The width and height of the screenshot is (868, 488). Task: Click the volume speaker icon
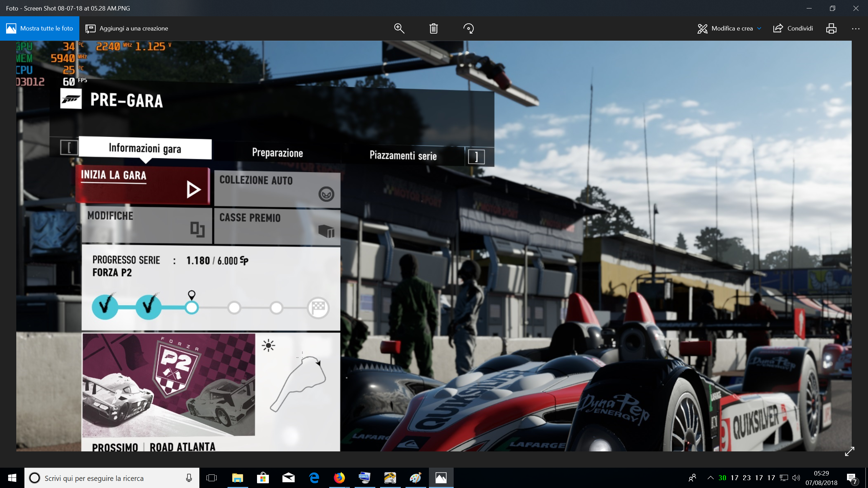796,478
